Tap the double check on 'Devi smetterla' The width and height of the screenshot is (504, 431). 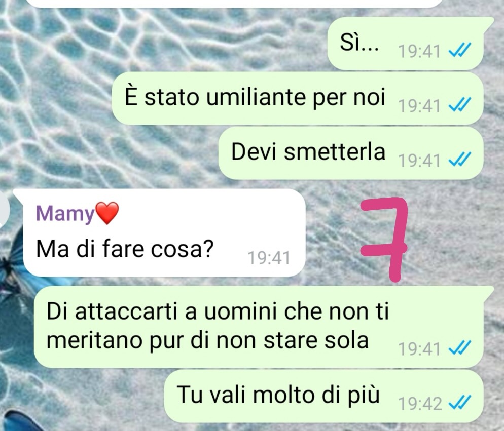(x=460, y=160)
